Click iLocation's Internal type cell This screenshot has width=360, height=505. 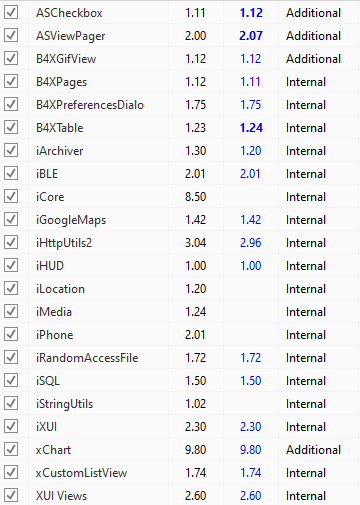(x=306, y=289)
